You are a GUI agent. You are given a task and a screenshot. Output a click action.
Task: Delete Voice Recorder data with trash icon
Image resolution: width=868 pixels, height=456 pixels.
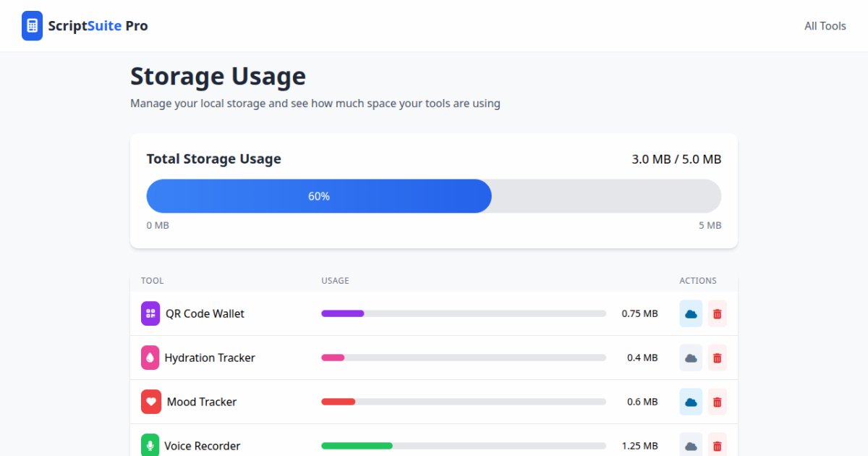click(717, 445)
